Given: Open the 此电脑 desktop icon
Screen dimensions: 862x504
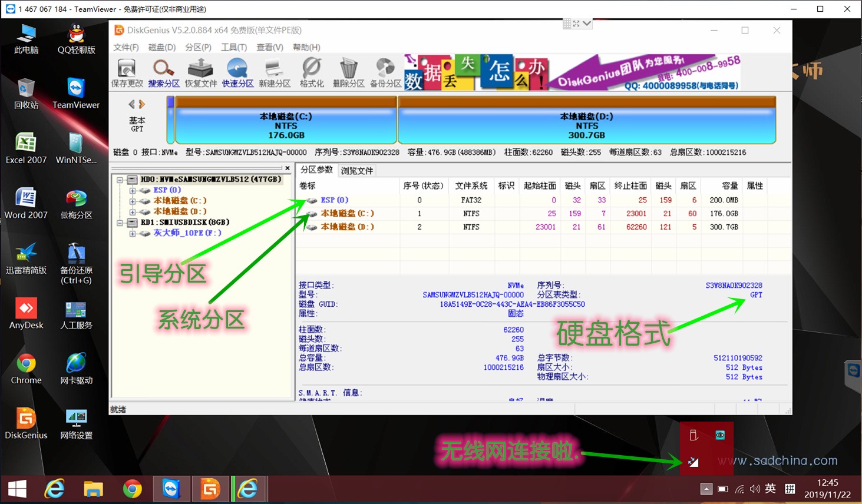Looking at the screenshot, I should pos(26,39).
